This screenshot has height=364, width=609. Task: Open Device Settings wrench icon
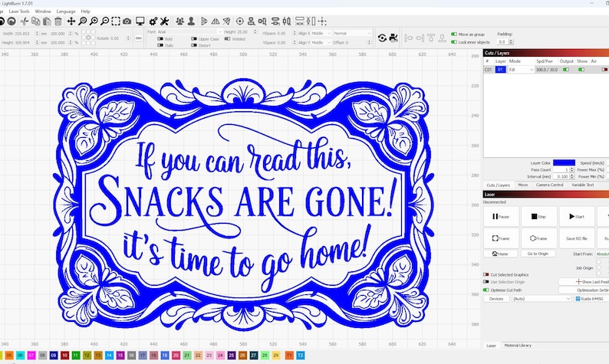(x=165, y=21)
